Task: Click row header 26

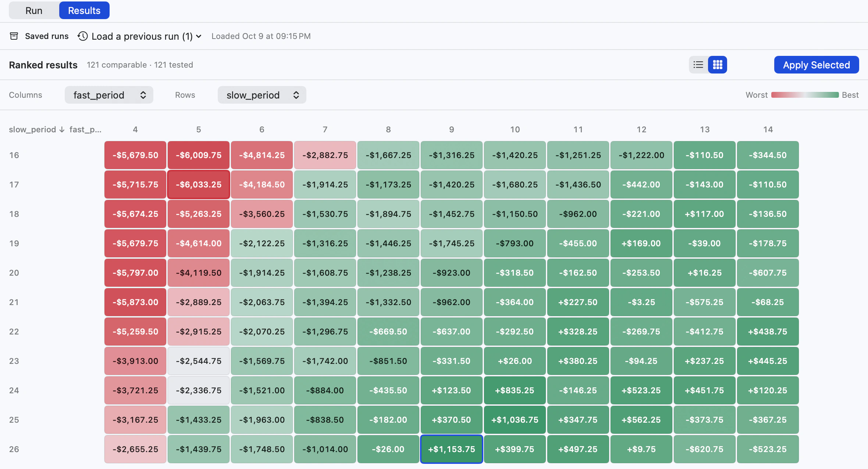Action: point(14,449)
